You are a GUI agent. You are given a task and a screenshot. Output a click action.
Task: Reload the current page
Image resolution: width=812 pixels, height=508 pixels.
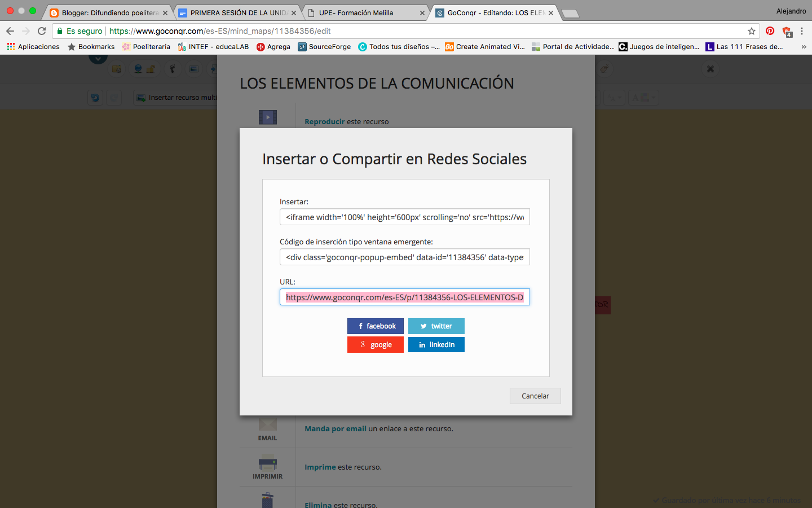[42, 31]
